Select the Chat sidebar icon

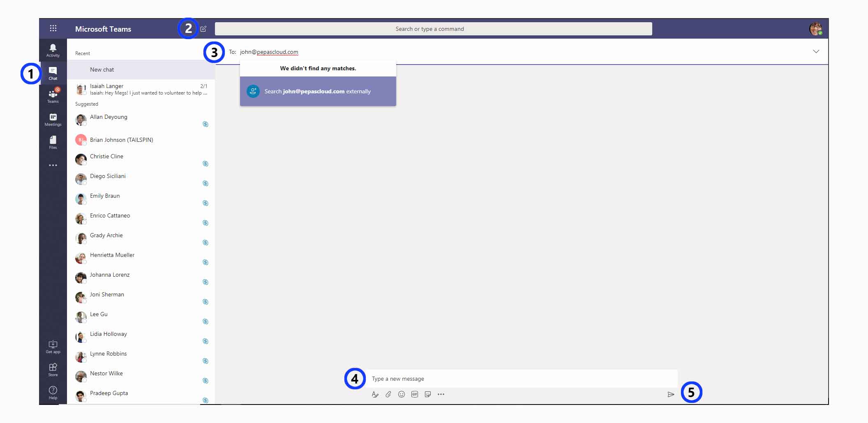pos(53,73)
